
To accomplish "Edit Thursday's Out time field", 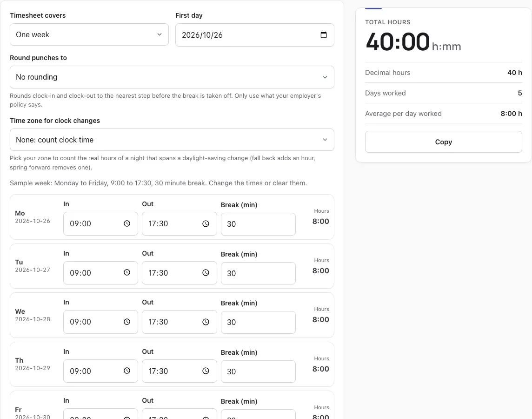I will coord(180,371).
